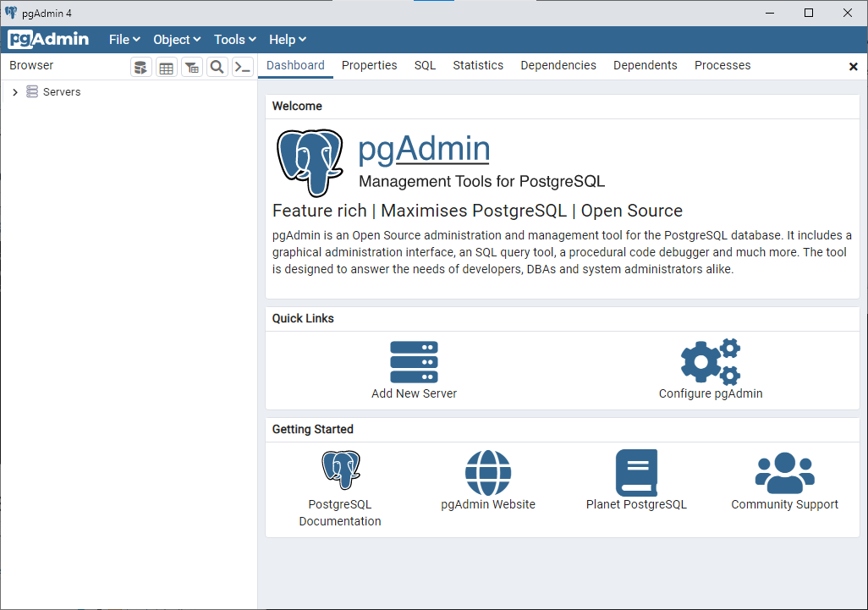
Task: Click the Configure pgAdmin gears icon
Action: coord(711,361)
